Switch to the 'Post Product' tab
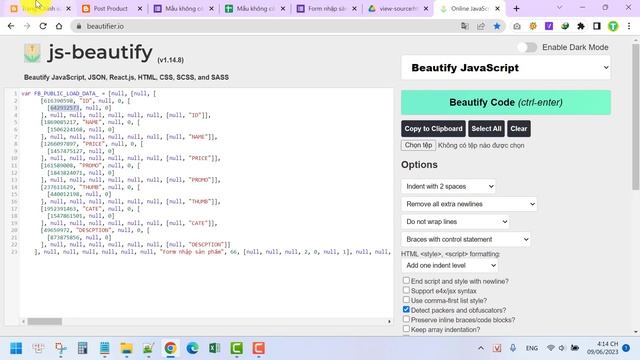The image size is (640, 360). coord(110,9)
